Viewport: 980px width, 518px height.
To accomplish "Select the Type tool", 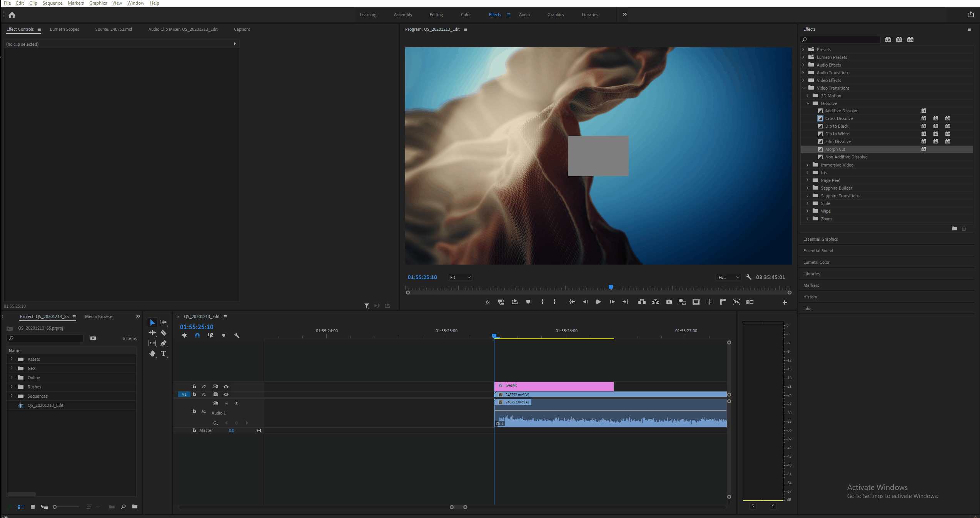I will tap(164, 353).
